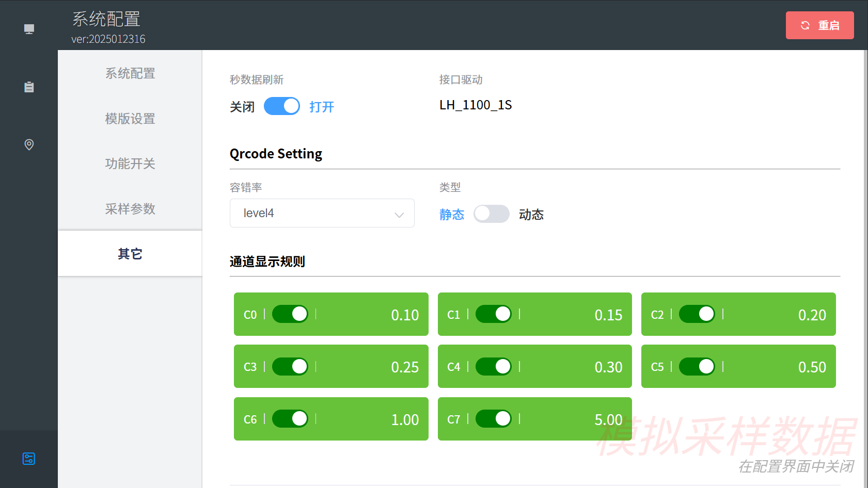Viewport: 868px width, 488px height.
Task: Click the location pin sidebar icon
Action: click(29, 144)
